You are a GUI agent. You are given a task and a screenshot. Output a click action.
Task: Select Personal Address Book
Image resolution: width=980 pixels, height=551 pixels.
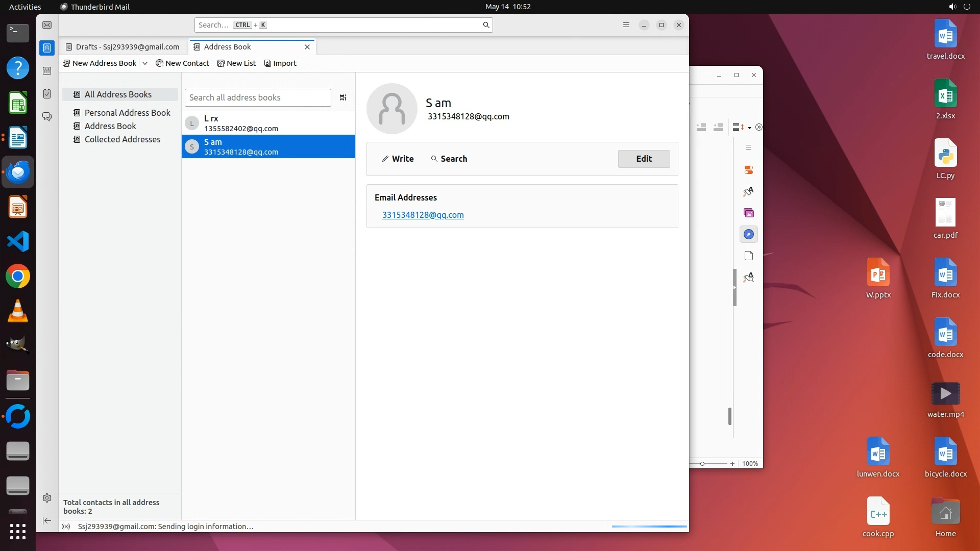(x=127, y=113)
